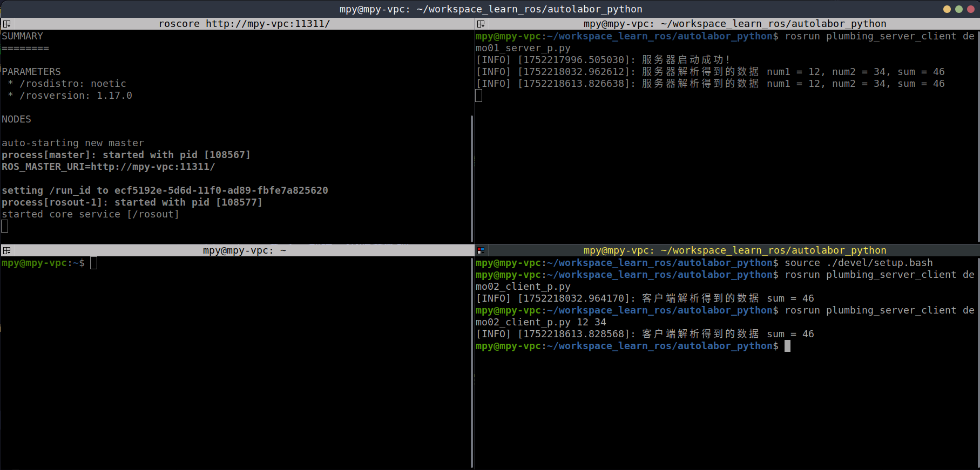Select the roscore http://mpy-vpc:11311/ pane title bar

click(244, 24)
